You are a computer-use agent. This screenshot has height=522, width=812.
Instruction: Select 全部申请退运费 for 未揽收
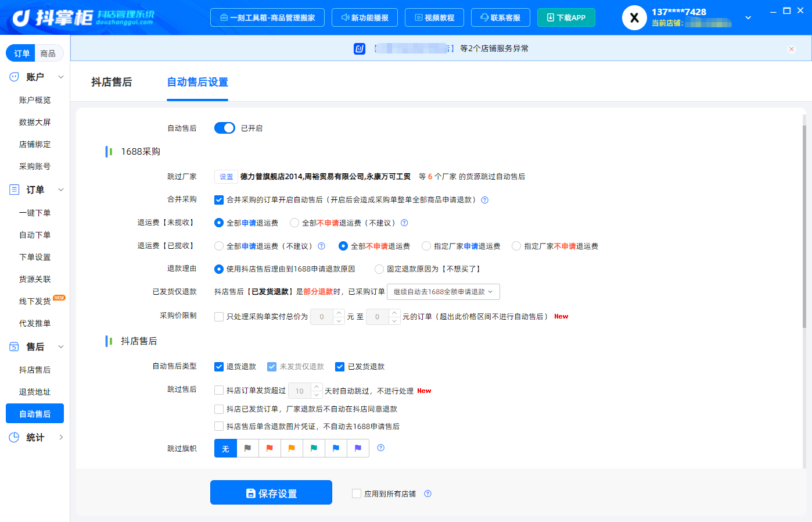coord(219,223)
